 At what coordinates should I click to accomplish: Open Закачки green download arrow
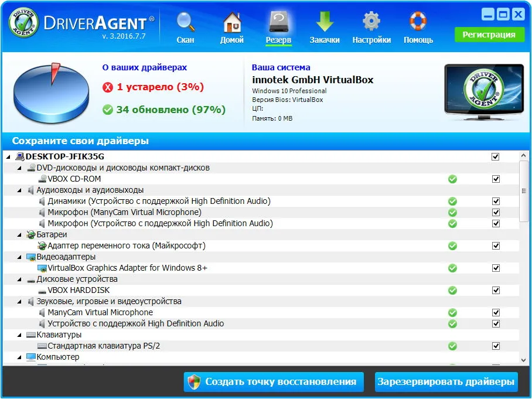[325, 22]
